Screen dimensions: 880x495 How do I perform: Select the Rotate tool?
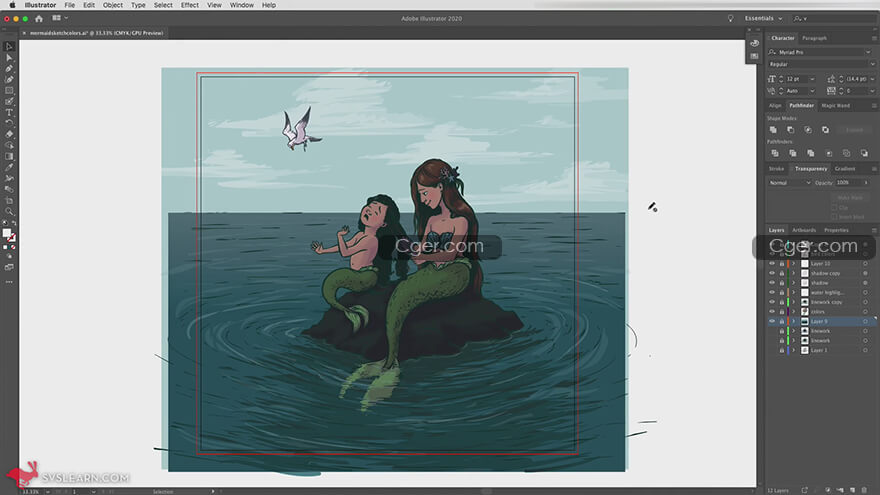point(9,123)
